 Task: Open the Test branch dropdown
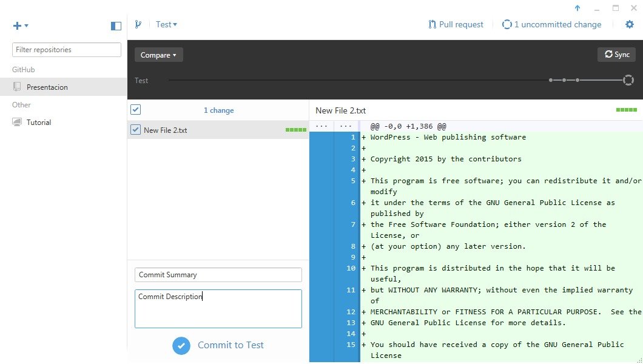point(166,25)
